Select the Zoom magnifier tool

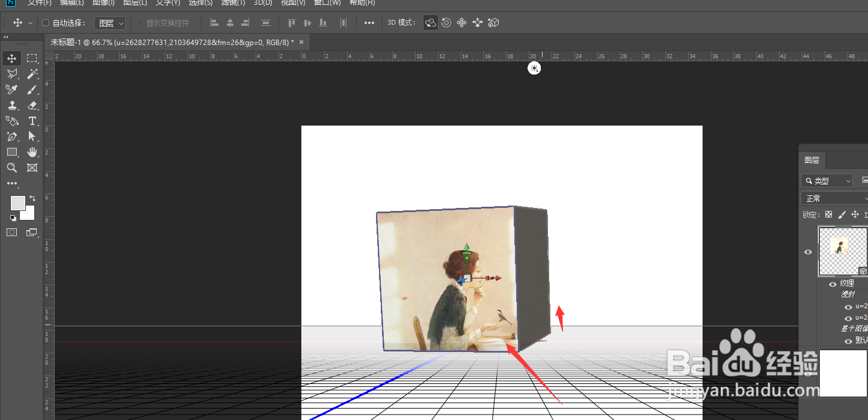[12, 168]
